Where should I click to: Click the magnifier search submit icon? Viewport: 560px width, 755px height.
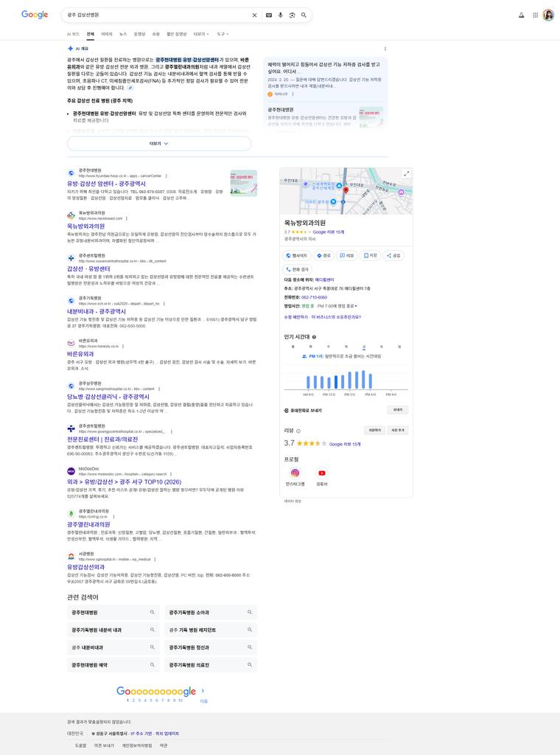click(x=304, y=15)
